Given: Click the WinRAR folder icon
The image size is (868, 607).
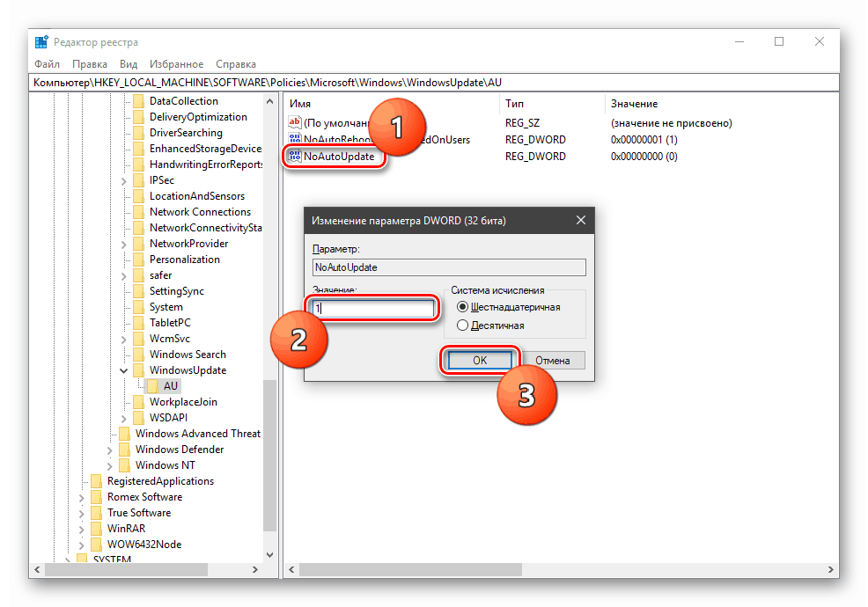Looking at the screenshot, I should (x=96, y=529).
